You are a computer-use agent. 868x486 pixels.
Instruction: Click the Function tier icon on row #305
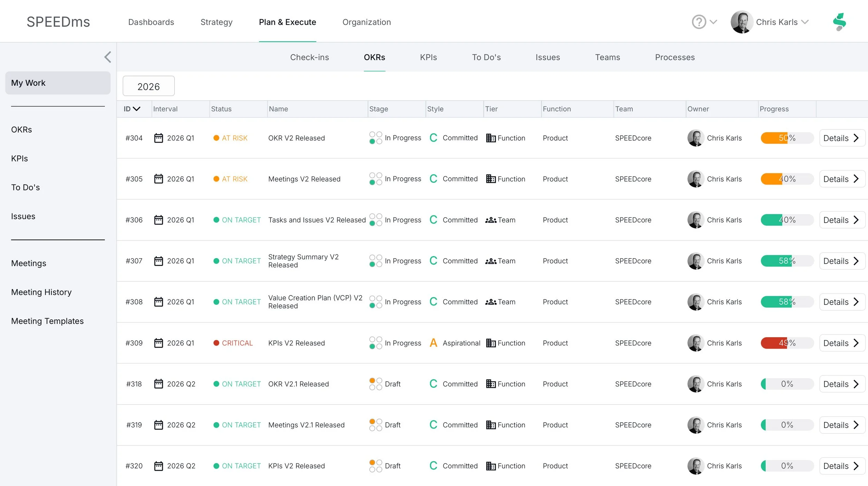pos(491,179)
